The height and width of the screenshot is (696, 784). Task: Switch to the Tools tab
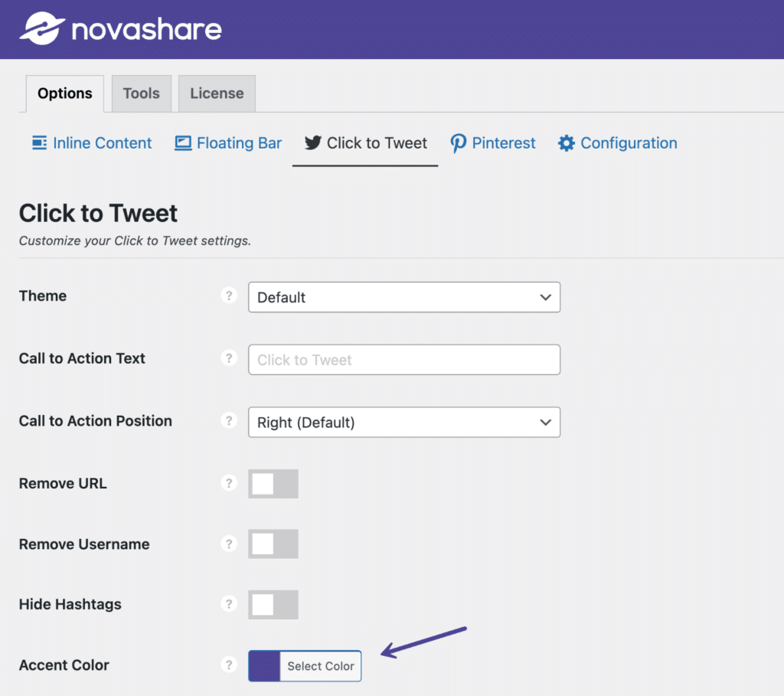142,93
